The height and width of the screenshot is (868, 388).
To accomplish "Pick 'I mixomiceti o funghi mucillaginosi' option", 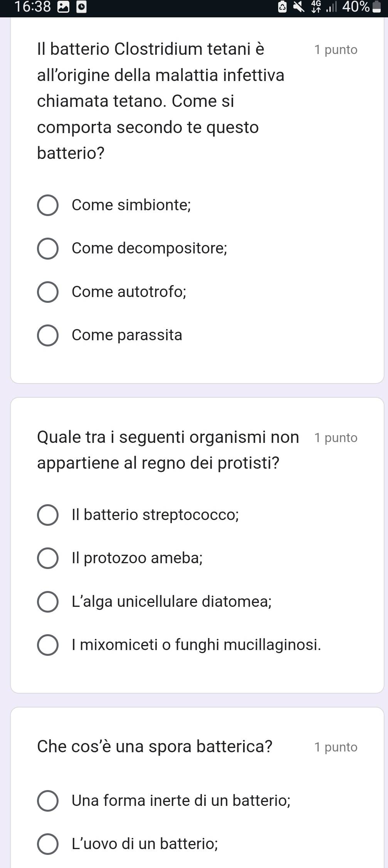I will click(x=48, y=645).
